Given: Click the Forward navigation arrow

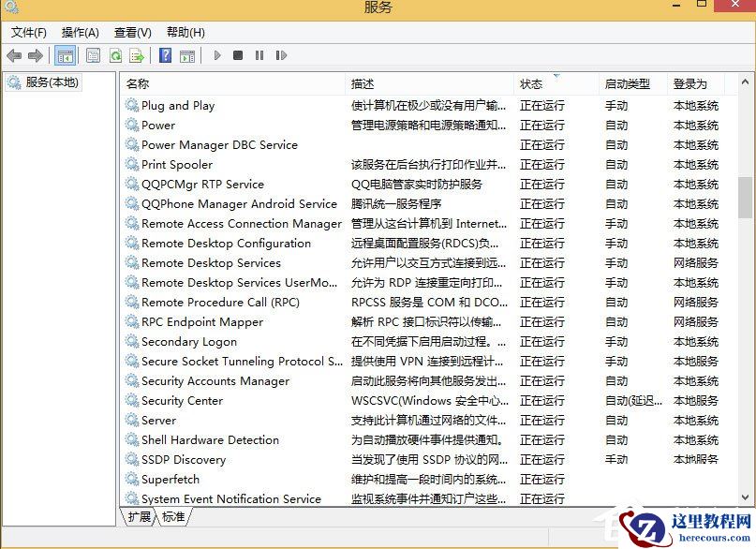Looking at the screenshot, I should point(36,55).
